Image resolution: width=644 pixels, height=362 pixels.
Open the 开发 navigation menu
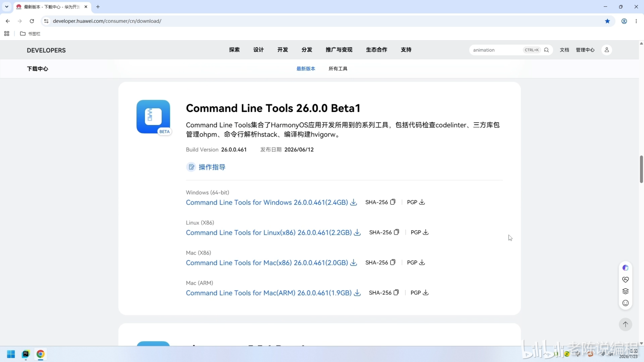point(283,50)
